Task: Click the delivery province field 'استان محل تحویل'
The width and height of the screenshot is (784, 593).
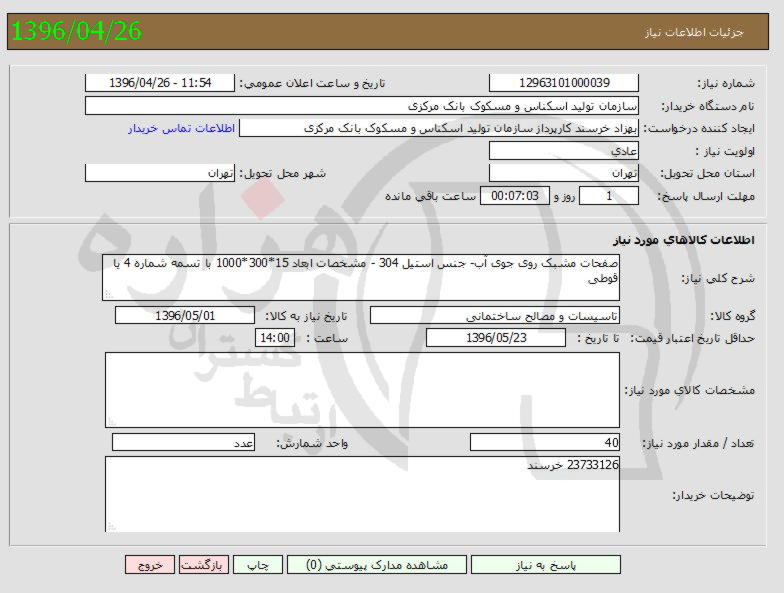Action: click(x=564, y=174)
